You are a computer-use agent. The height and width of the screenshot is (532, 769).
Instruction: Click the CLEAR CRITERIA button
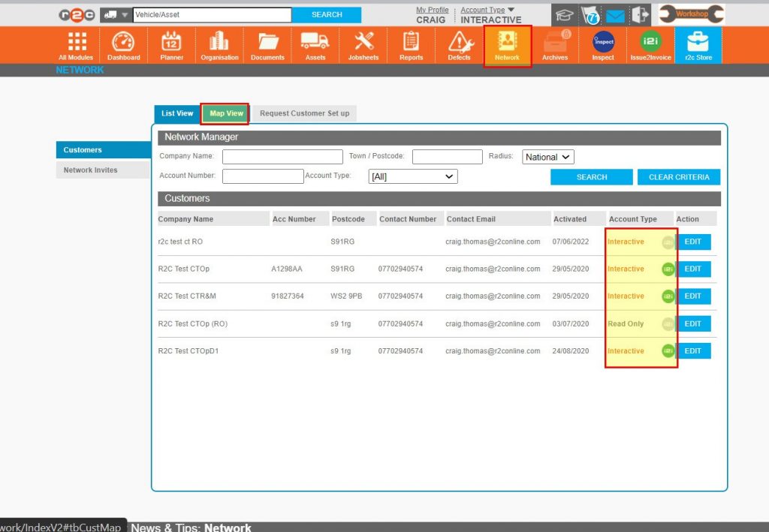click(x=678, y=176)
